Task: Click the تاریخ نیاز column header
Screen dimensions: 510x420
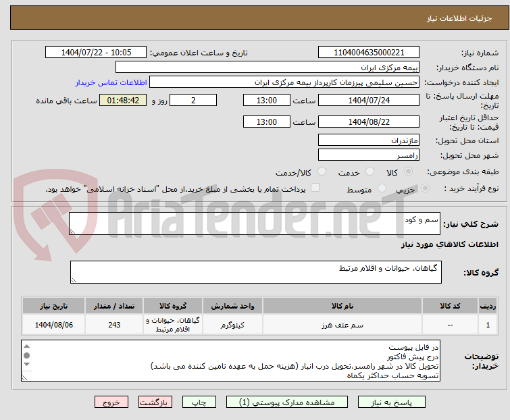Action: (53, 306)
